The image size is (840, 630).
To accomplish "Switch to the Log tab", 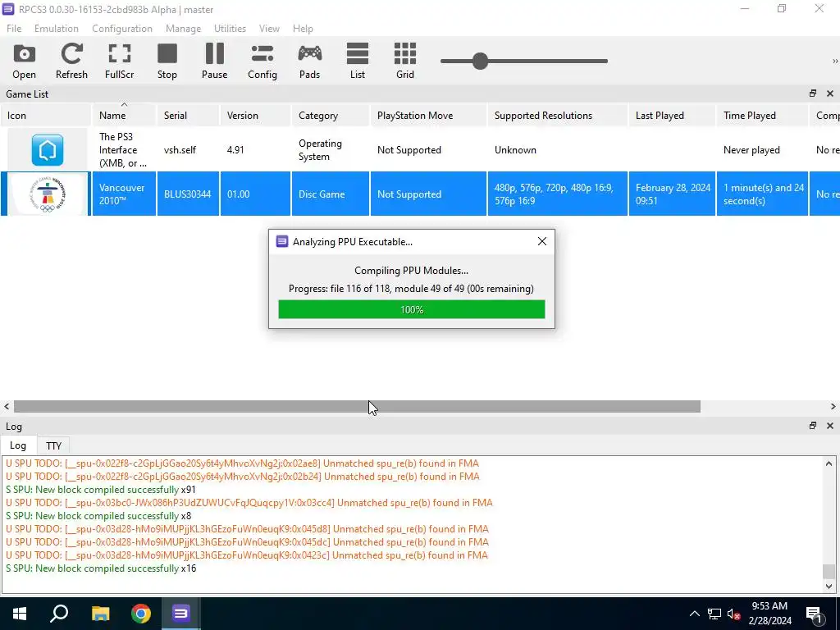I will pyautogui.click(x=18, y=445).
